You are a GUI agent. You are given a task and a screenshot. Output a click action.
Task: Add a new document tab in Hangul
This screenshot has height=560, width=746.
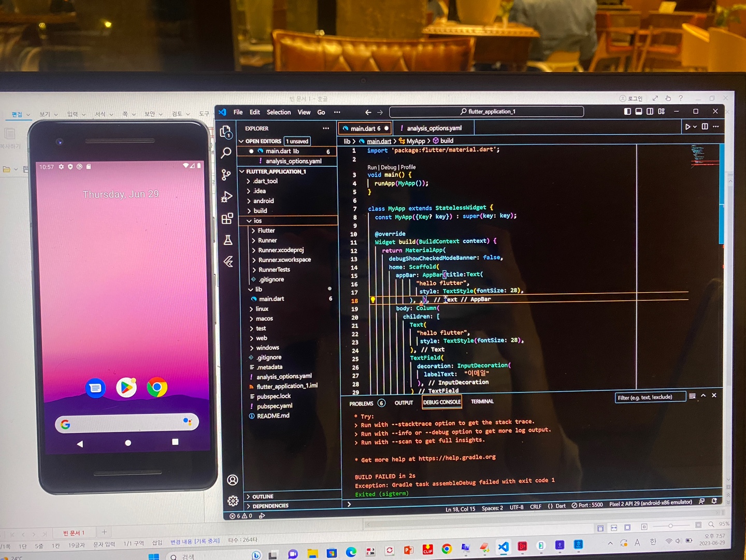[x=104, y=532]
